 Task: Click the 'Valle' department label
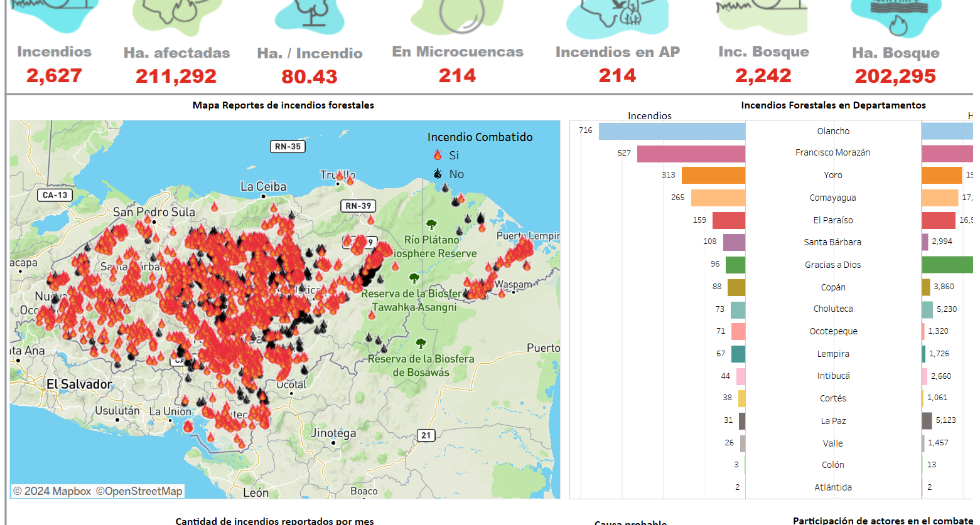[833, 443]
